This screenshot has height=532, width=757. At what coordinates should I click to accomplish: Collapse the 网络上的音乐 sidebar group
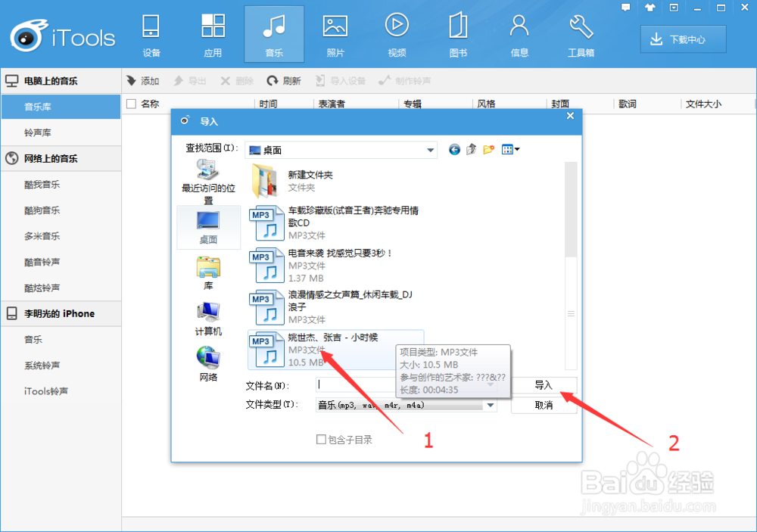pyautogui.click(x=61, y=158)
